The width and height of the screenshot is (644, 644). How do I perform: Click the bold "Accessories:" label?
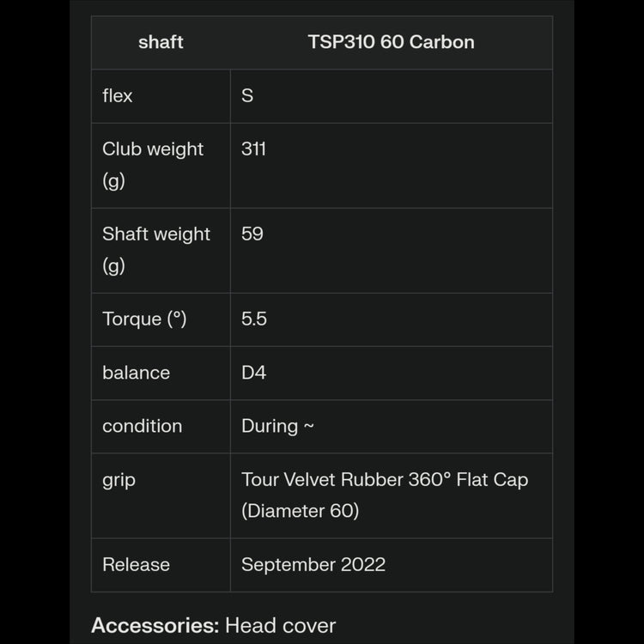pos(155,625)
